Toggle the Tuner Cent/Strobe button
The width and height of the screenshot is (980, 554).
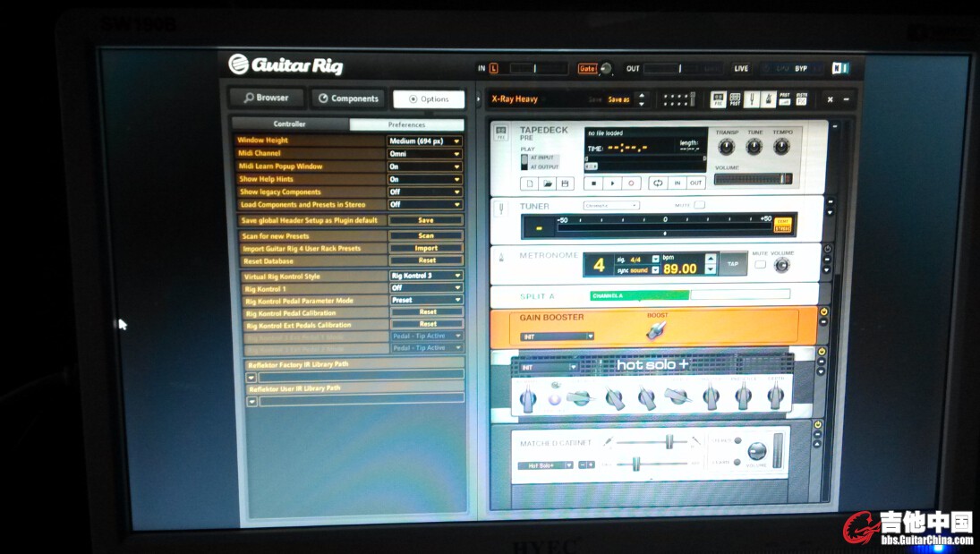(x=782, y=226)
